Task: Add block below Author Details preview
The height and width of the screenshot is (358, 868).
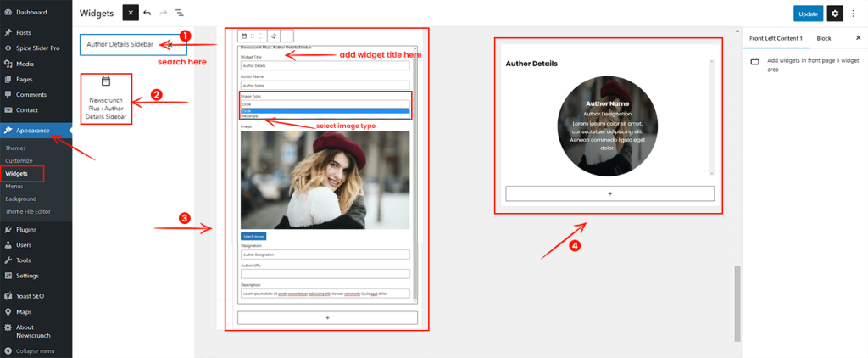Action: coord(610,193)
